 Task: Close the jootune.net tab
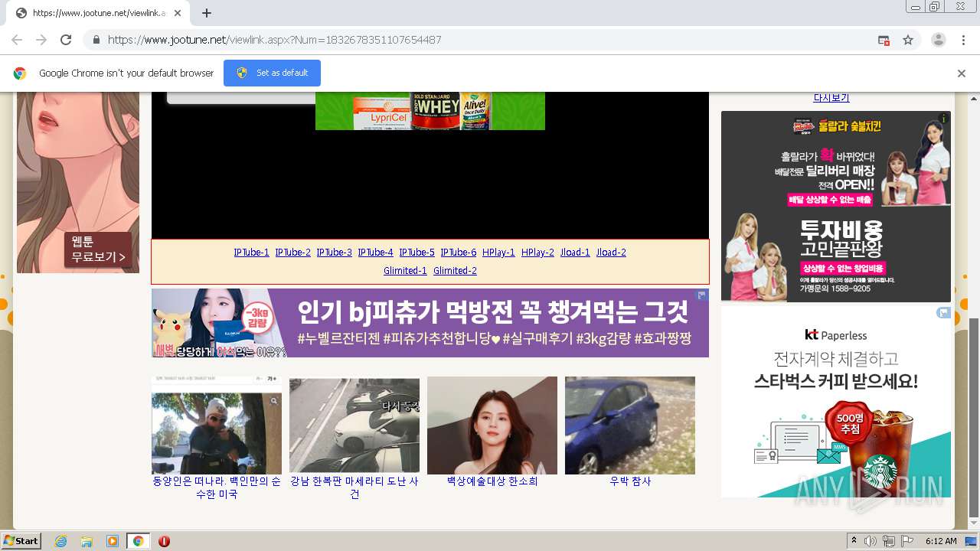(x=178, y=13)
